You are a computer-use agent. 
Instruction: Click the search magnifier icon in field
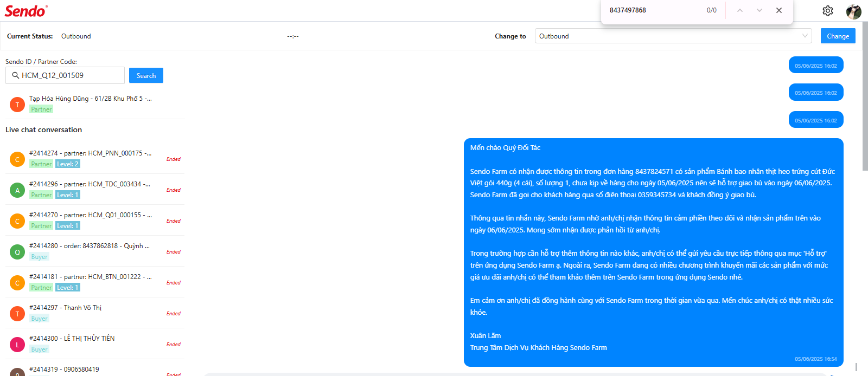pyautogui.click(x=16, y=75)
